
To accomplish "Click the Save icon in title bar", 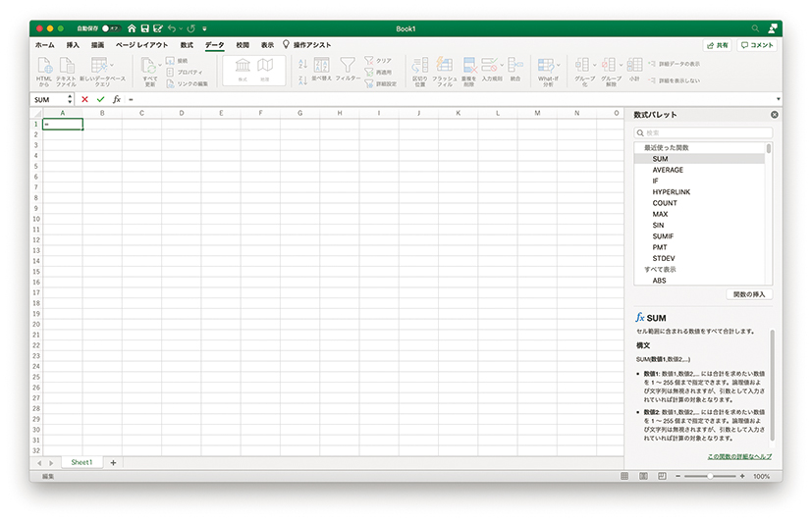I will 145,29.
